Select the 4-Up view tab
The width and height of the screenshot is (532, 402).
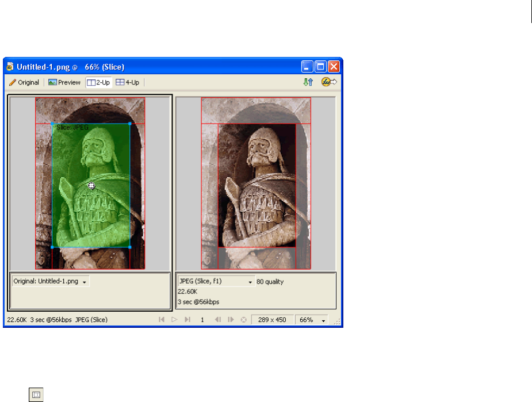coord(128,82)
